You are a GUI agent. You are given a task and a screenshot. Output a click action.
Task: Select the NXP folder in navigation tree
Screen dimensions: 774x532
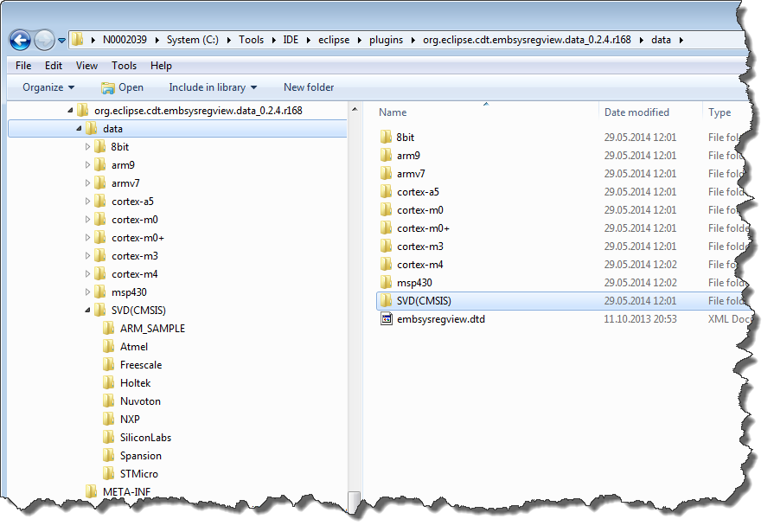130,419
